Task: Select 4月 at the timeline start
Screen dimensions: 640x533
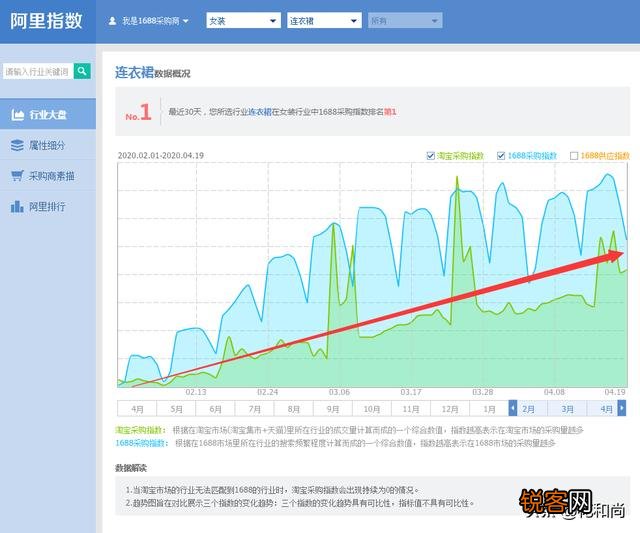Action: point(137,409)
